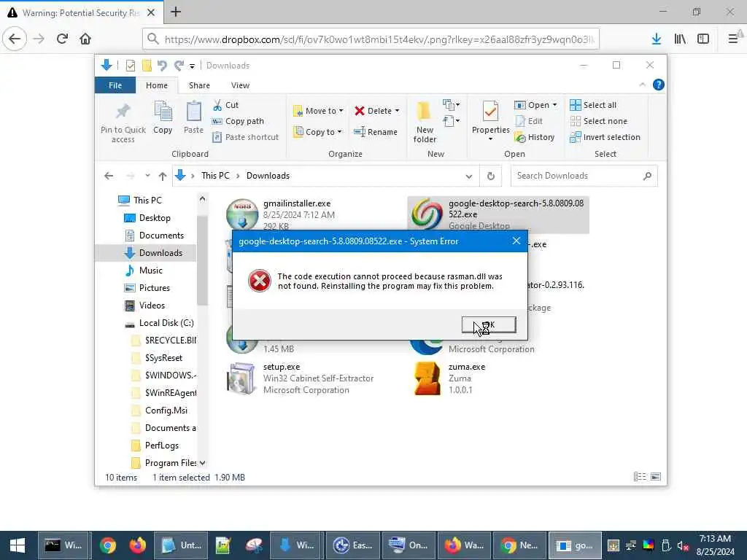Viewport: 747px width, 560px height.
Task: Open the File ribbon tab
Action: click(115, 85)
